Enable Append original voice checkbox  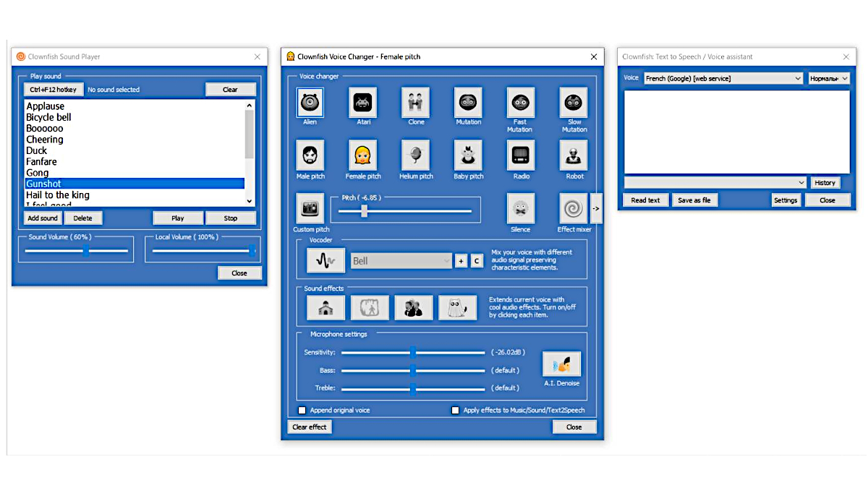tap(302, 411)
